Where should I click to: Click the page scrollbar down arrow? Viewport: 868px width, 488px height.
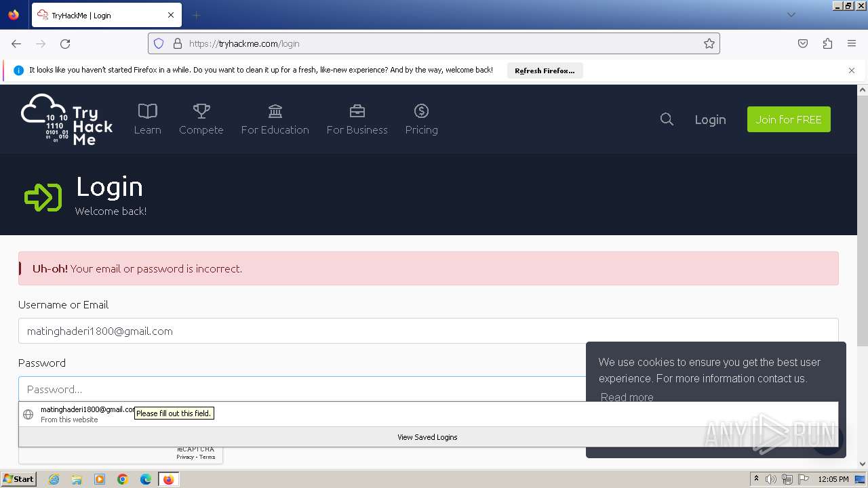pos(863,464)
